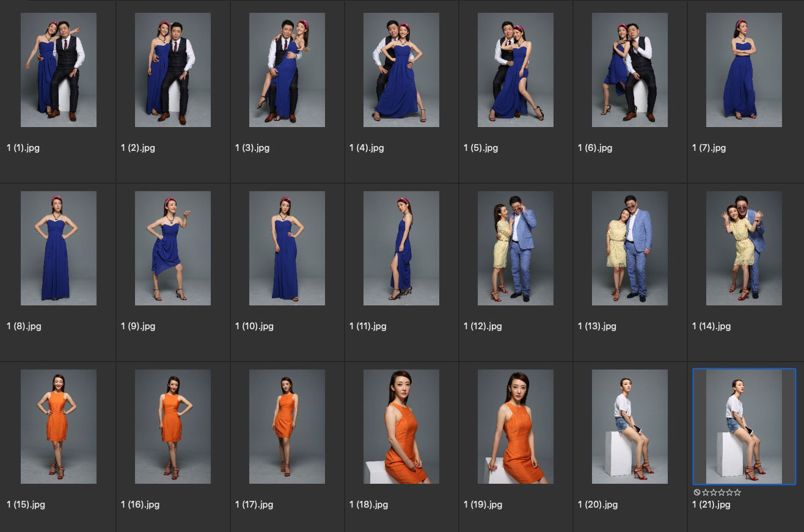This screenshot has width=804, height=532.
Task: Click the 1 (14).jpg photo thumbnail
Action: (x=744, y=248)
